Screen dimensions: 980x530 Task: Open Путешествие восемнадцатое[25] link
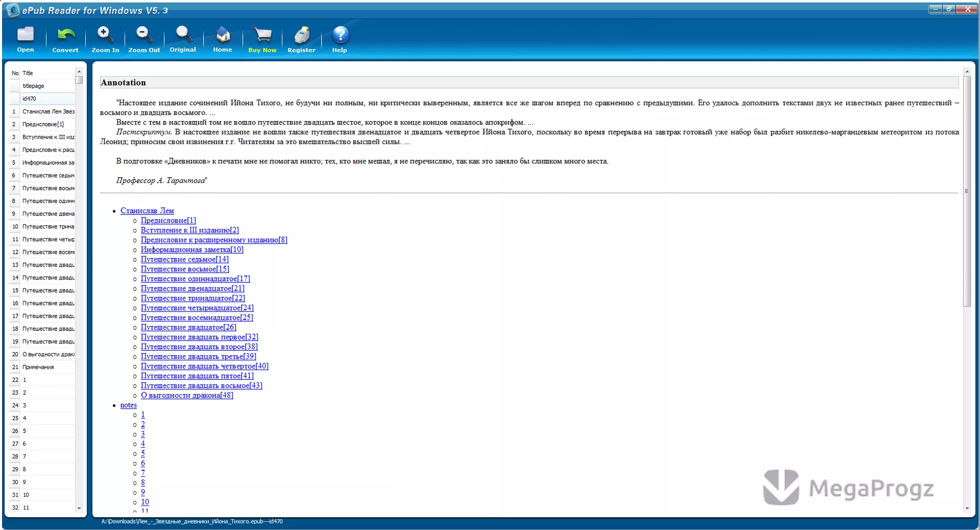197,317
